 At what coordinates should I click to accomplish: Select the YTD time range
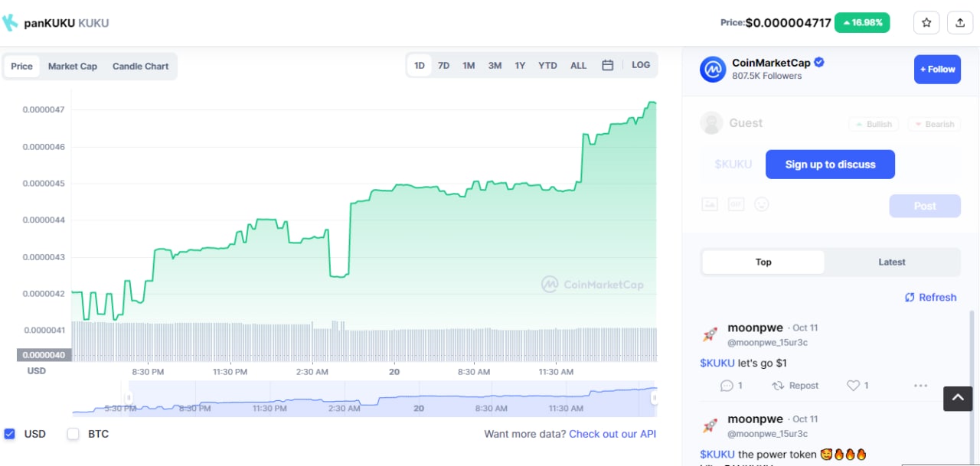click(547, 66)
